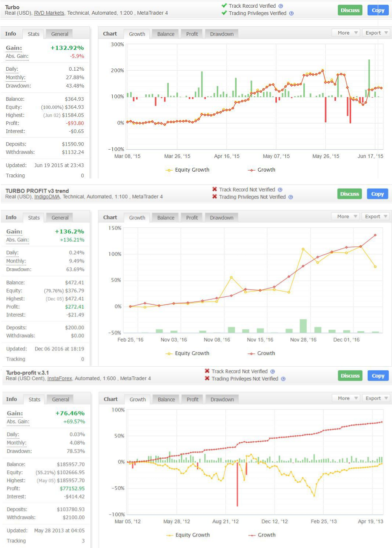
Task: Click Discuss button for TURBO PROFIT v3 trend
Action: pyautogui.click(x=350, y=194)
